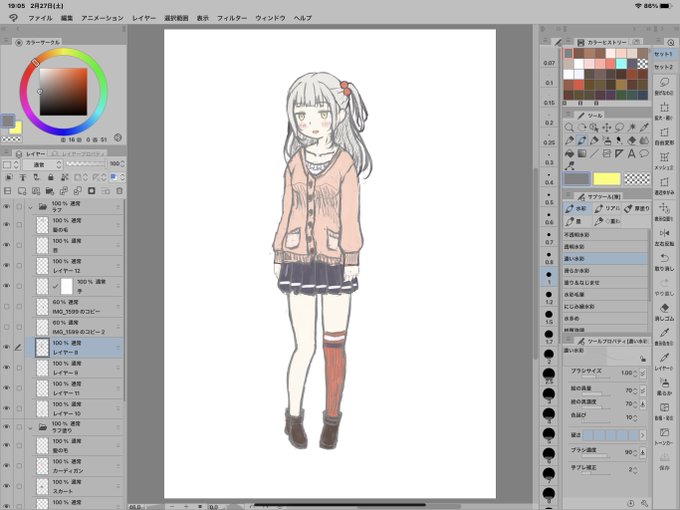Expand the 硬さ hardness options arrow
Screen dimensions: 680x510
(642, 435)
